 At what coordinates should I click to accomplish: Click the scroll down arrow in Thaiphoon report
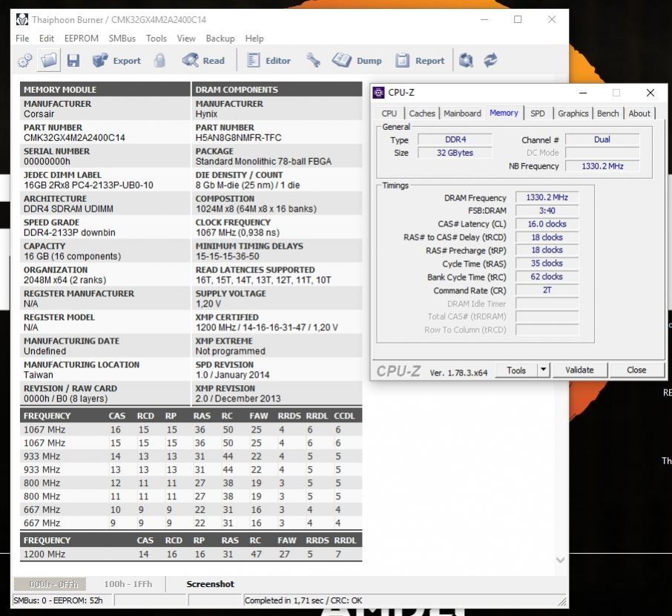click(560, 560)
